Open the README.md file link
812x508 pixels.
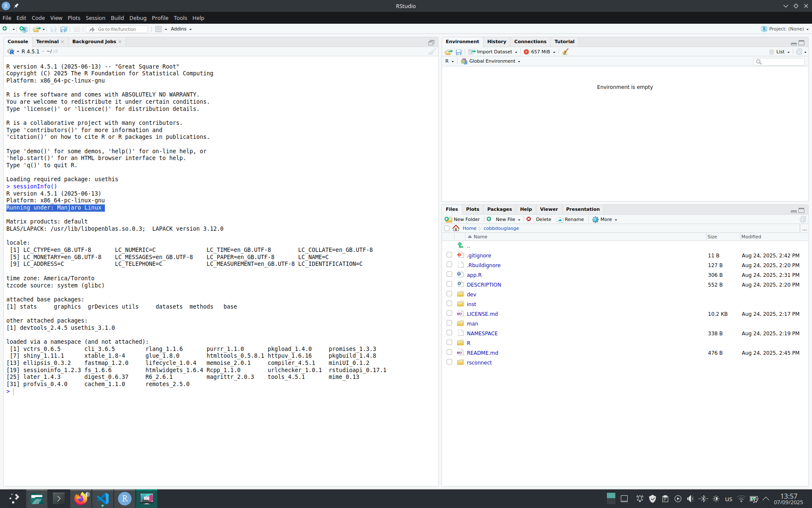click(x=482, y=353)
